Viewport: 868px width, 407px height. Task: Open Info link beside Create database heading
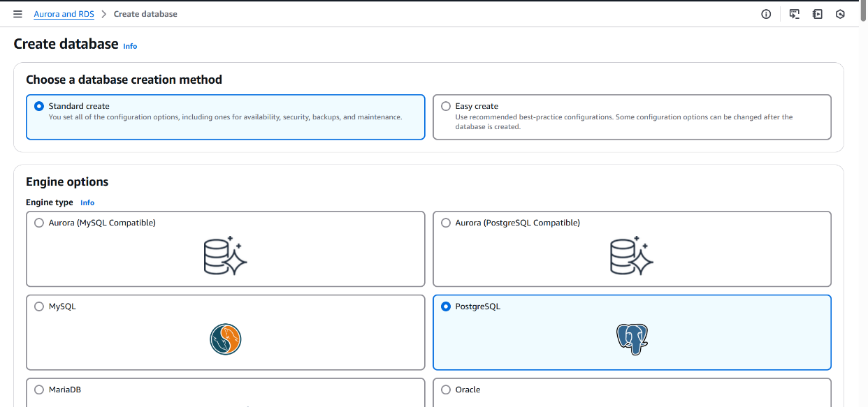click(x=130, y=46)
